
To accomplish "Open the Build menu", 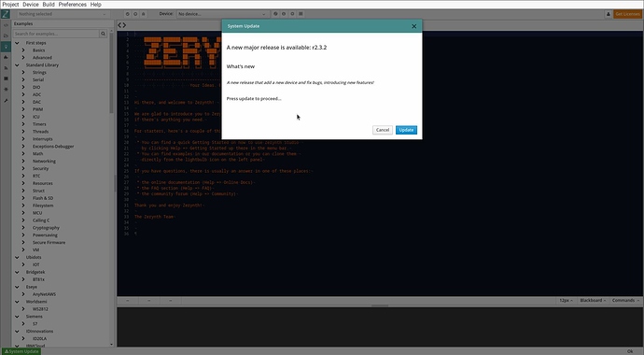I will [49, 5].
